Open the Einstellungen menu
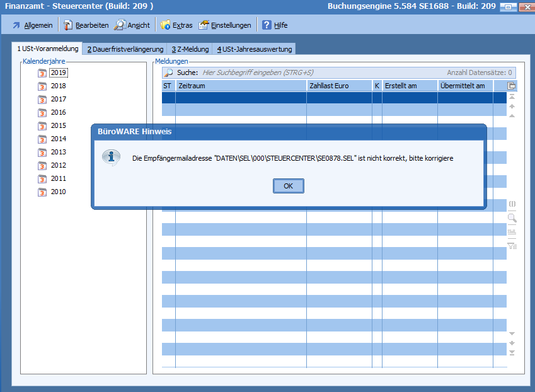 (225, 25)
